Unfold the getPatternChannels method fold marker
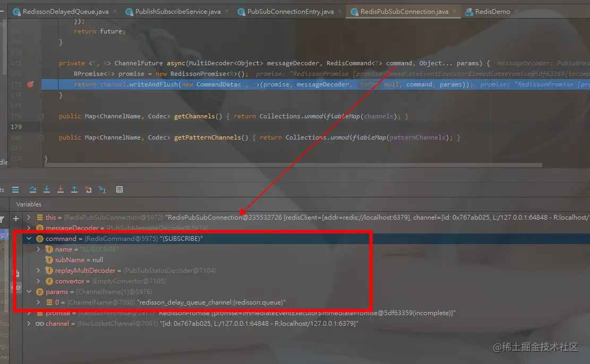Screen dimensions: 590x364 pyautogui.click(x=41, y=137)
